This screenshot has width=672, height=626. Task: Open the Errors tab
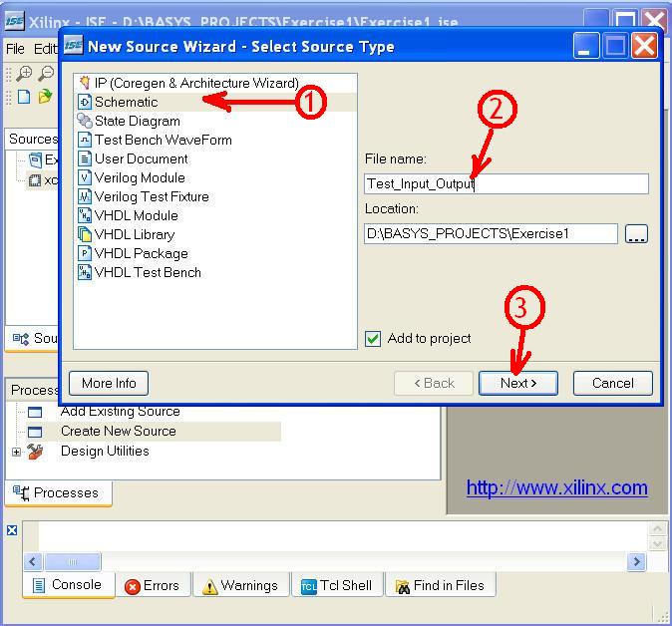point(153,585)
